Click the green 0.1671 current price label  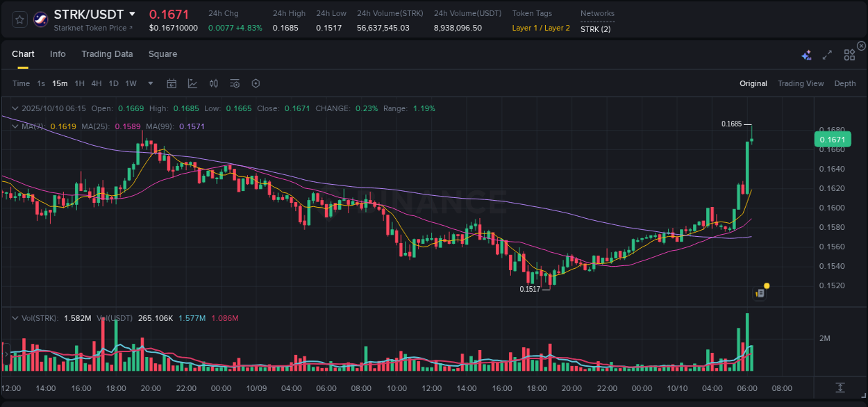(831, 139)
